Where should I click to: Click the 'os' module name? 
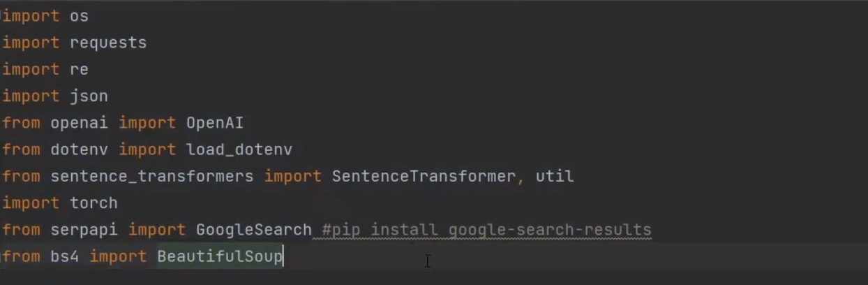click(79, 16)
